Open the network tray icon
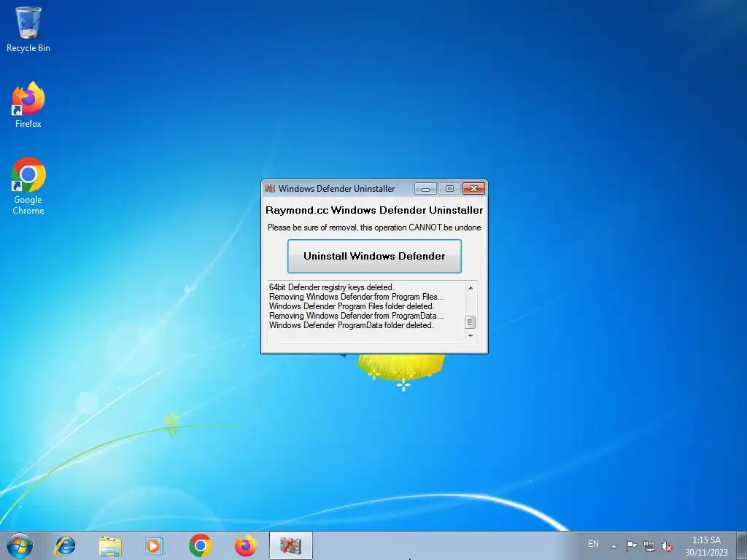The image size is (747, 560). tap(649, 545)
